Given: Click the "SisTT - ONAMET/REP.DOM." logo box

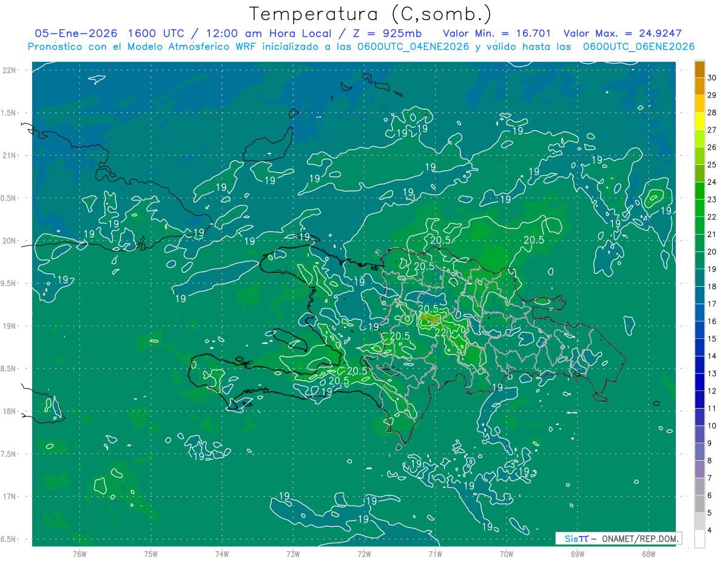Looking at the screenshot, I should pyautogui.click(x=618, y=538).
